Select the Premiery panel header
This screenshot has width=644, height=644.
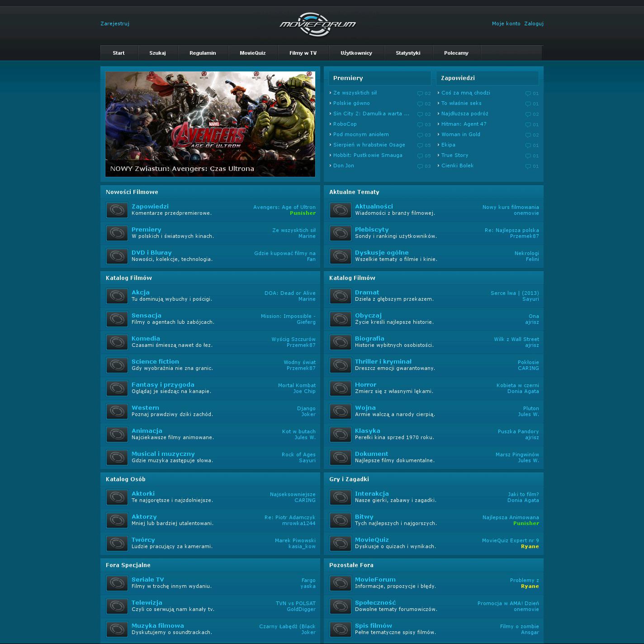pyautogui.click(x=348, y=78)
